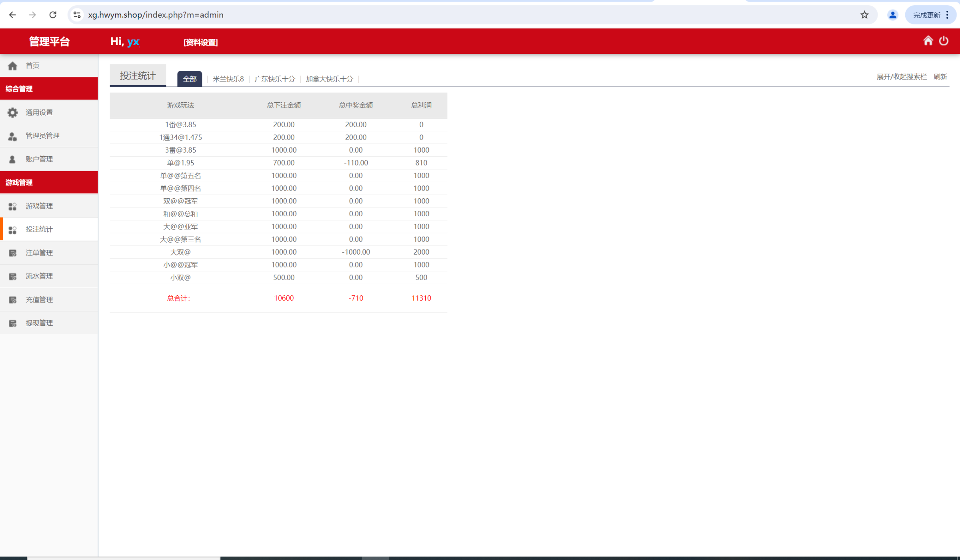
Task: Click the 刷新 link
Action: (x=940, y=76)
